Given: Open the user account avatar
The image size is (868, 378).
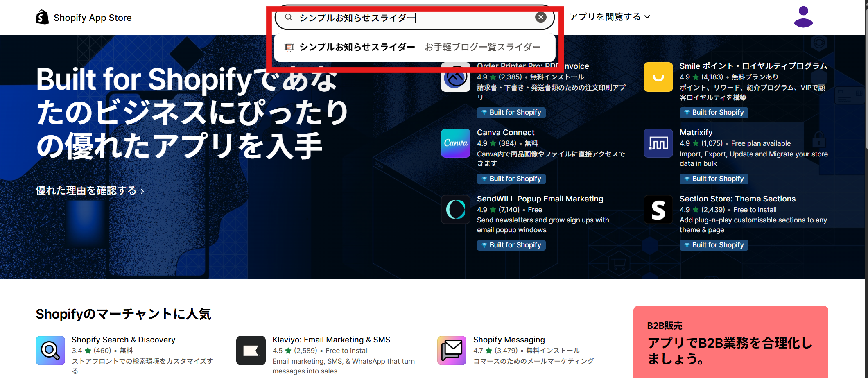Looking at the screenshot, I should pos(803,17).
